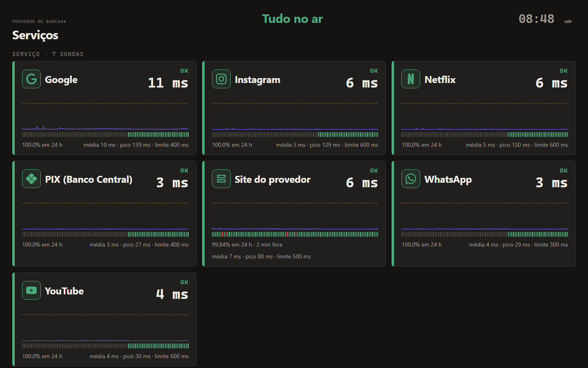
Task: Select the WhatsApp card title
Action: [x=448, y=180]
